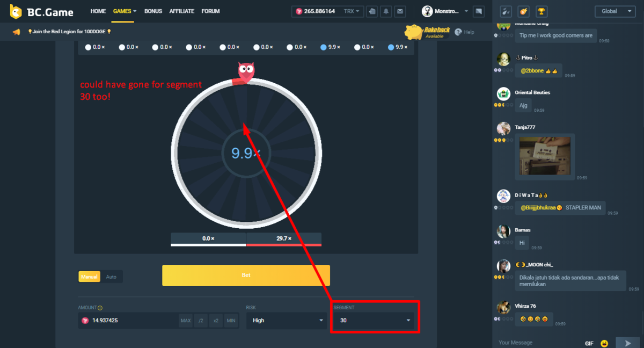Open the Risk dropdown set to High
The width and height of the screenshot is (644, 348).
tap(288, 321)
